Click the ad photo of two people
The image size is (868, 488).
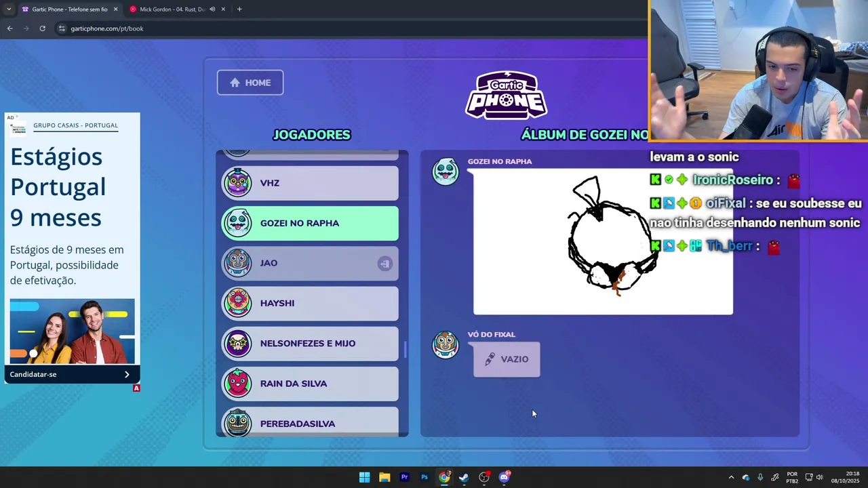tap(72, 331)
